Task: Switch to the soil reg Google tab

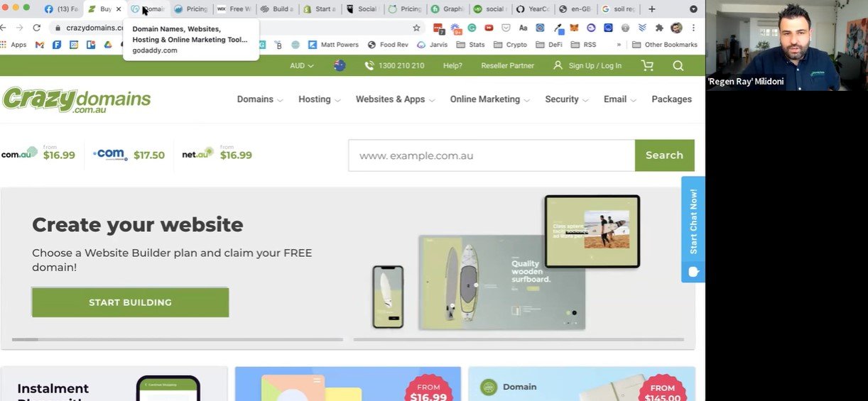Action: [618, 9]
